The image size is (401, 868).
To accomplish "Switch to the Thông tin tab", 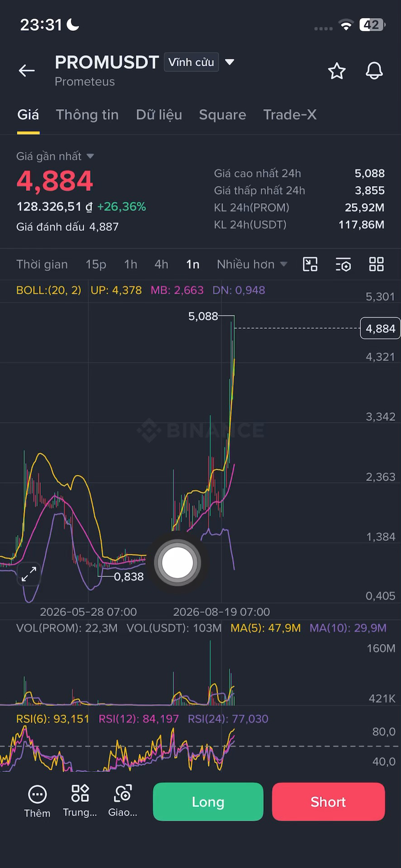I will click(87, 115).
